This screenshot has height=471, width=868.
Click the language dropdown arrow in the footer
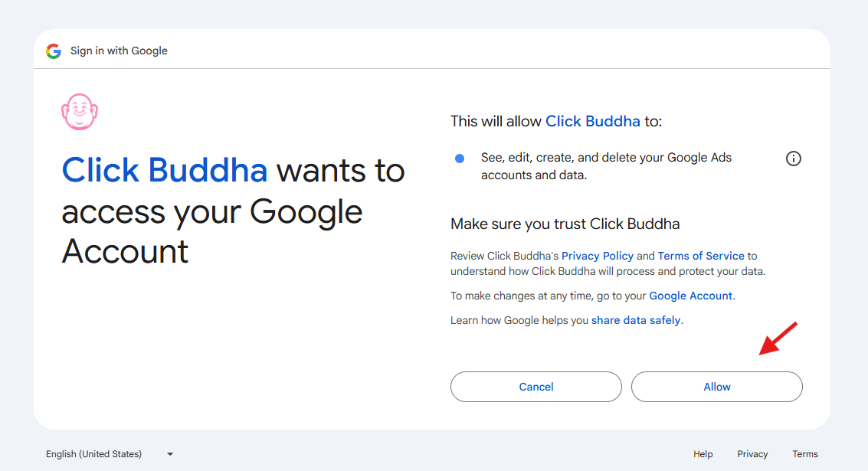[x=170, y=454]
